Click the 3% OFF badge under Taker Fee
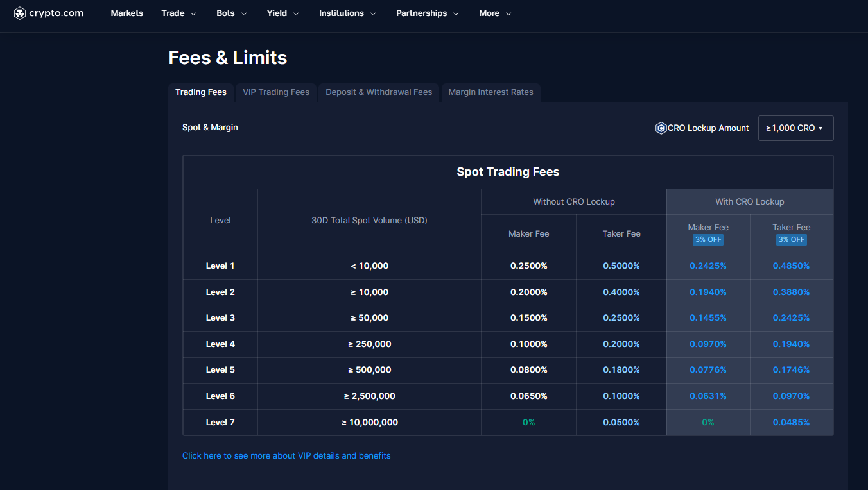 pyautogui.click(x=791, y=239)
